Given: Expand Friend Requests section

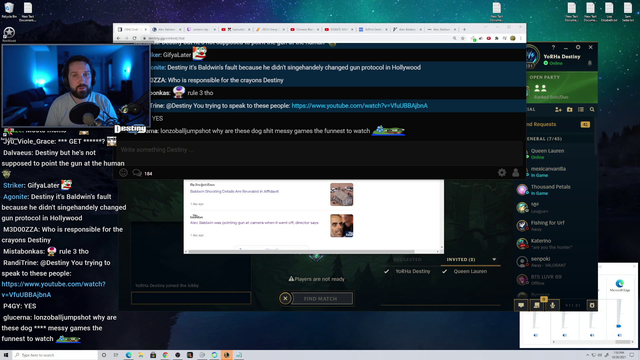Looking at the screenshot, I should click(559, 124).
